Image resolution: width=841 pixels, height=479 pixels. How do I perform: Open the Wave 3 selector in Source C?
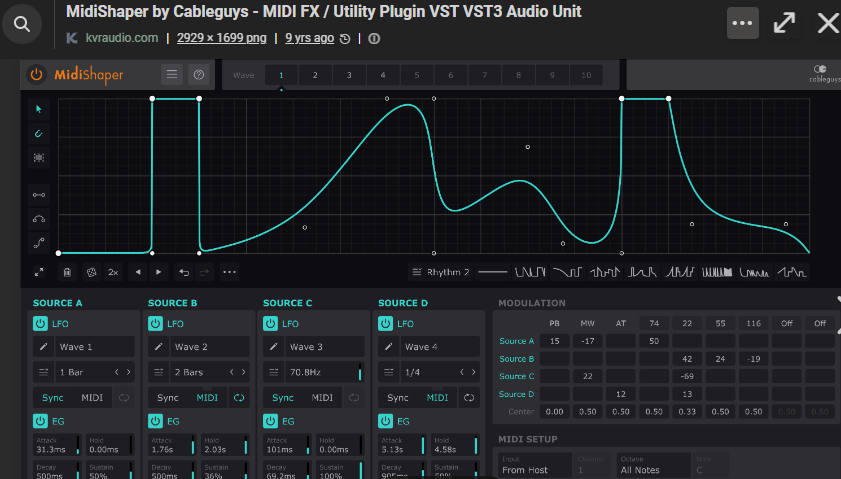326,347
